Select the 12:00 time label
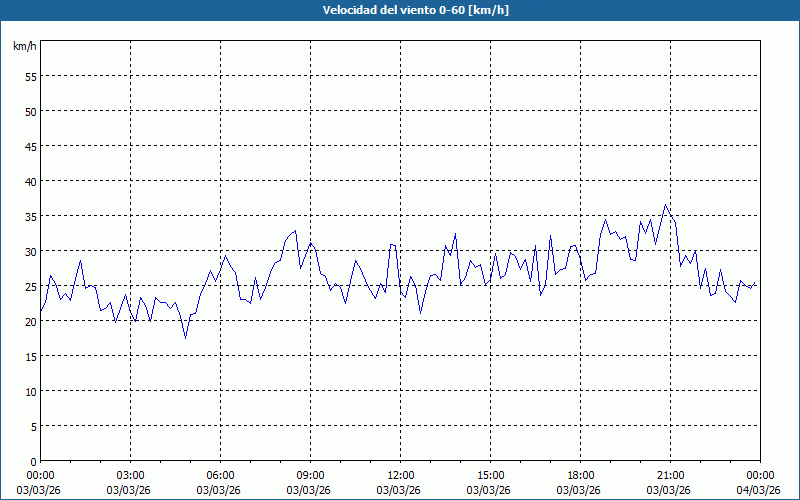800x500 pixels. point(401,475)
